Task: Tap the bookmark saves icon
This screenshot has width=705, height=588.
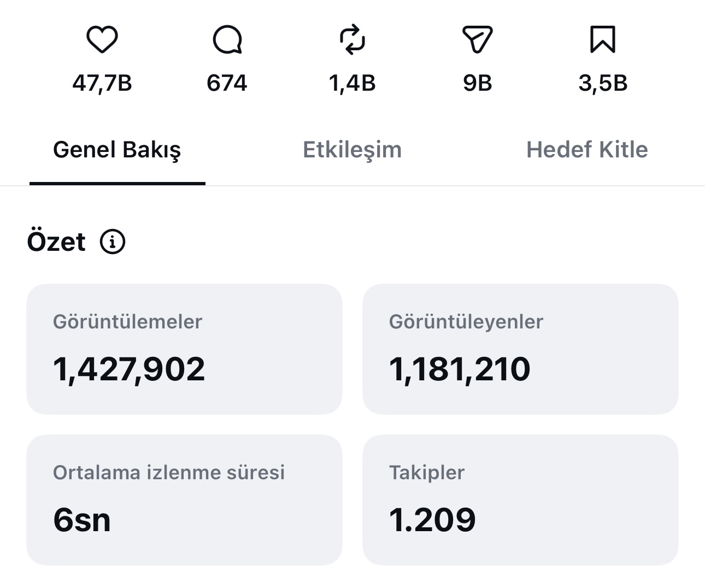Action: [x=603, y=40]
